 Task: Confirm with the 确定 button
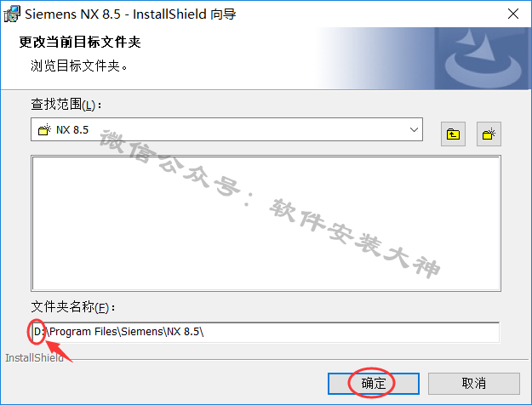coord(374,384)
